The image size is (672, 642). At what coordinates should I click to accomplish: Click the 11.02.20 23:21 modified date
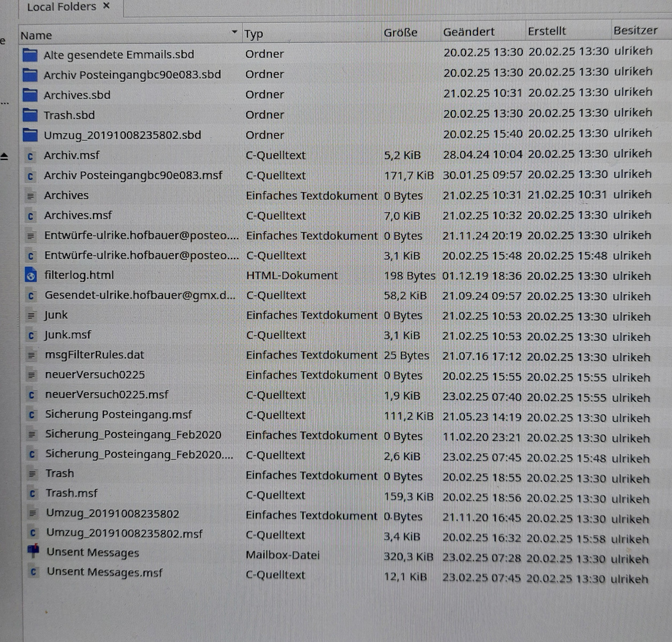point(482,437)
